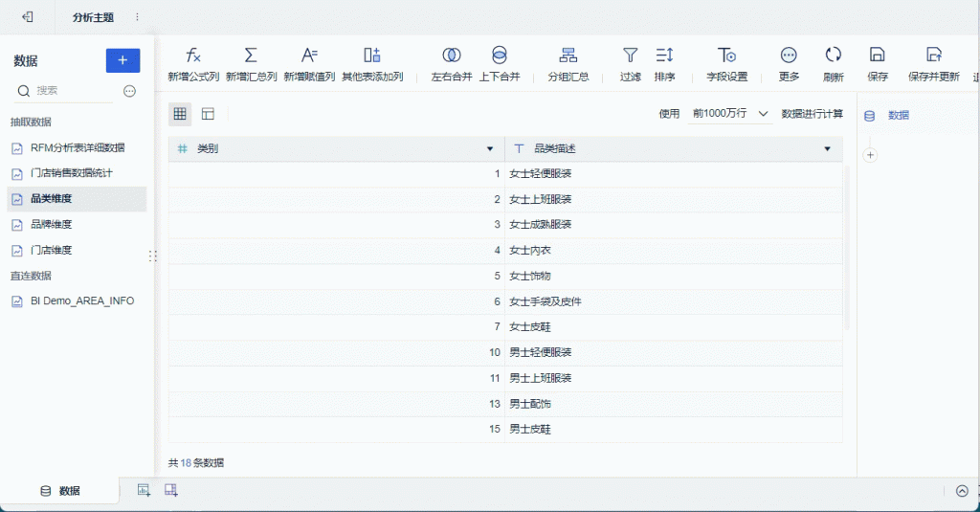Click the left panel drag handle dots
This screenshot has width=980, height=512.
click(x=152, y=256)
